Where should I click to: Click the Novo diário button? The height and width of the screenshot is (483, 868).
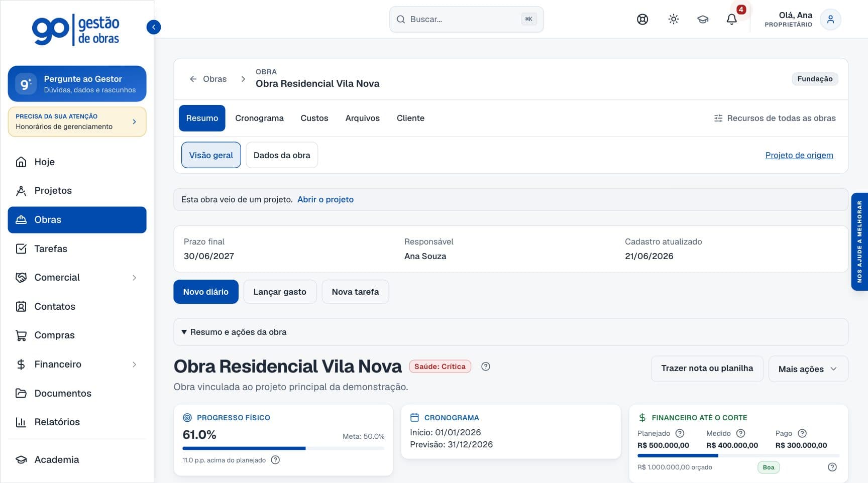click(x=206, y=292)
